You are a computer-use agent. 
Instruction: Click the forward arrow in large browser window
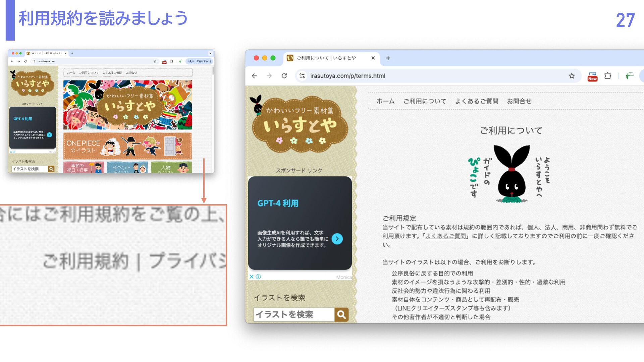pyautogui.click(x=269, y=76)
